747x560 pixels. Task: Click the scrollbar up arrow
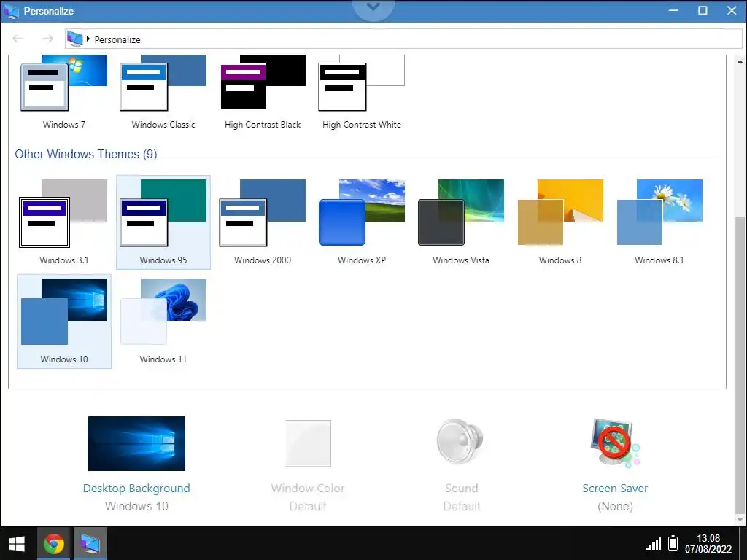tap(740, 61)
